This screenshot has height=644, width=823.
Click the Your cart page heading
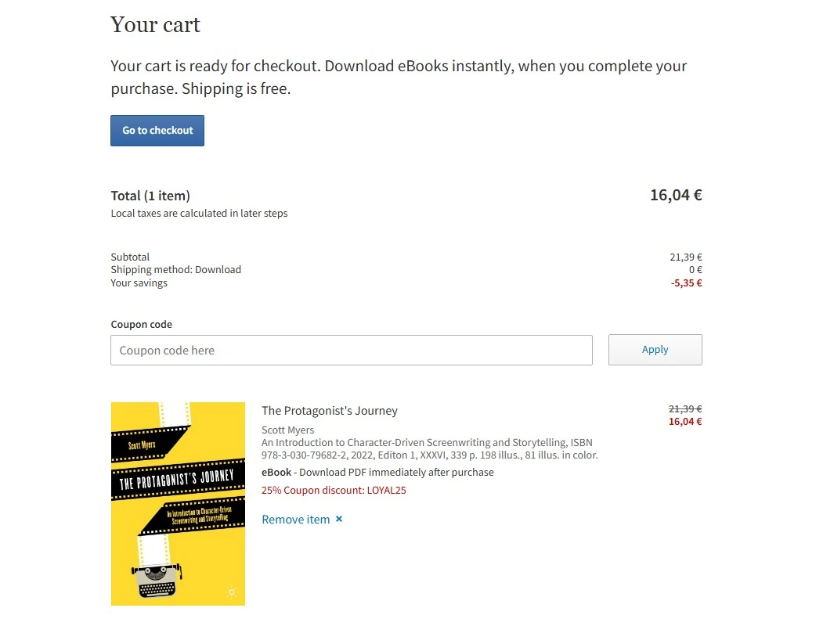[155, 25]
